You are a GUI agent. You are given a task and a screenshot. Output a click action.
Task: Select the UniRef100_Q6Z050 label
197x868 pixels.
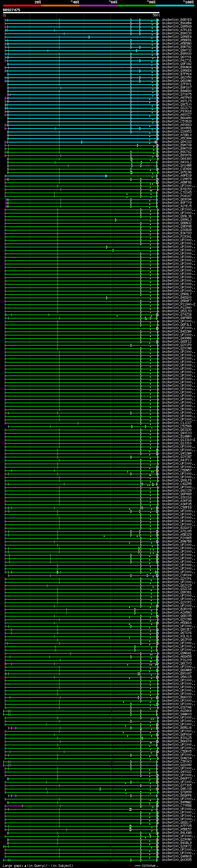pyautogui.click(x=177, y=78)
